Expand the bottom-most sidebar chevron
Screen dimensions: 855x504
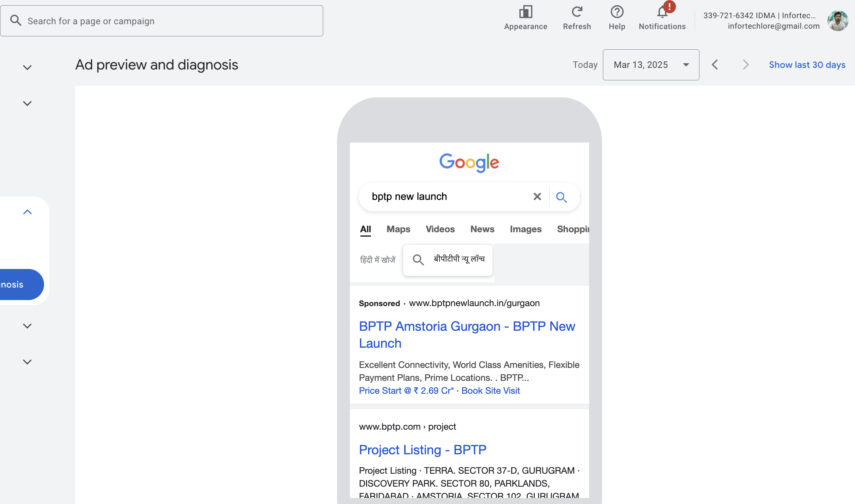coord(27,362)
